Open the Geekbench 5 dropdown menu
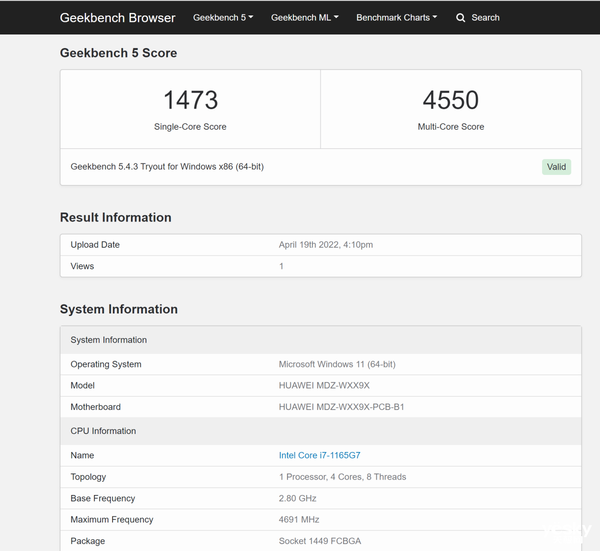600x551 pixels. (x=222, y=18)
